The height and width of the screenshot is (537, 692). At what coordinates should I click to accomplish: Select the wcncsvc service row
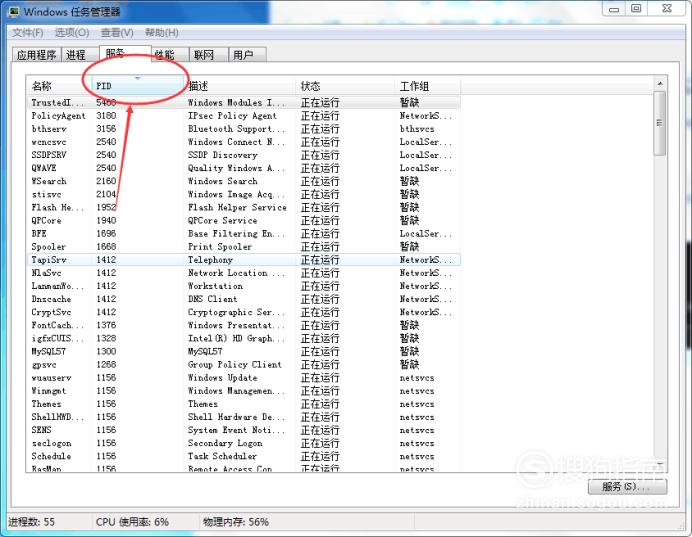click(x=244, y=142)
